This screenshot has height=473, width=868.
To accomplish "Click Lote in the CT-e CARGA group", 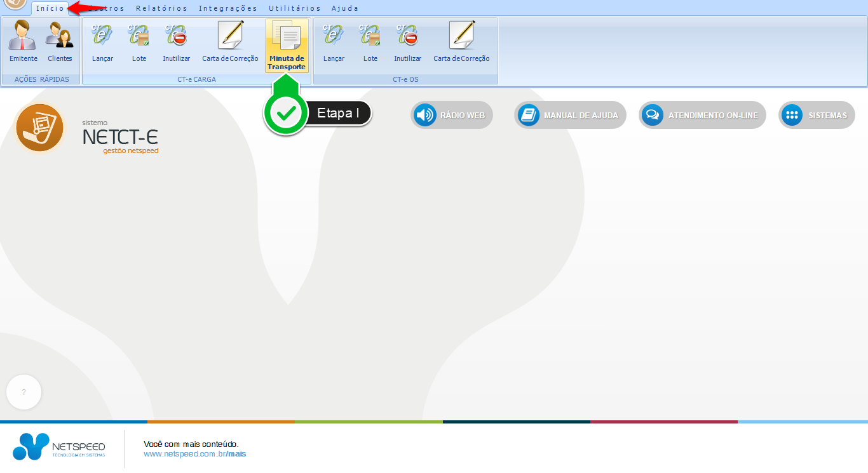I will pyautogui.click(x=139, y=43).
